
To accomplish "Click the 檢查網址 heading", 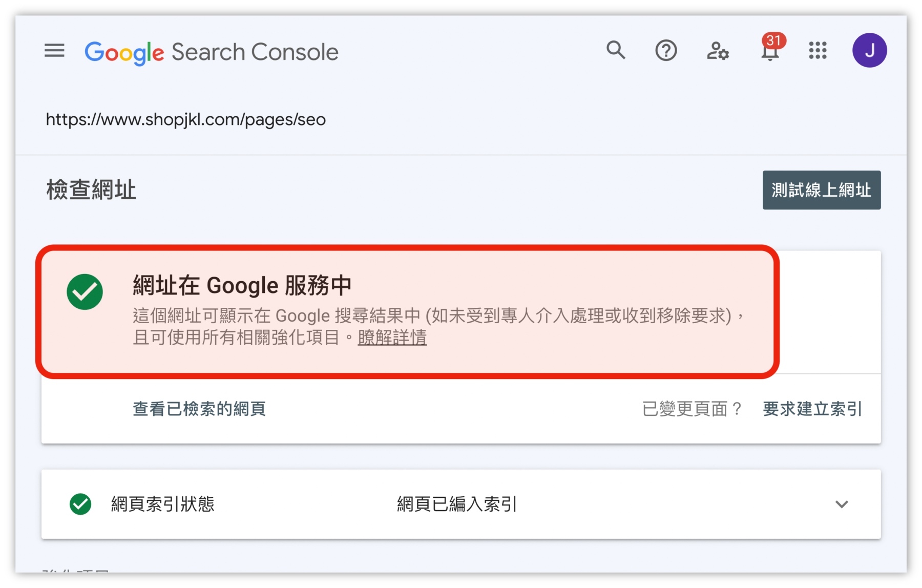I will pos(90,189).
